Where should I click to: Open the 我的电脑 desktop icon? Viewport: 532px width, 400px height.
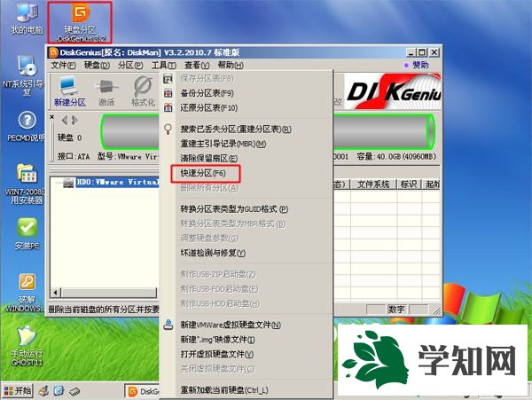pyautogui.click(x=27, y=19)
